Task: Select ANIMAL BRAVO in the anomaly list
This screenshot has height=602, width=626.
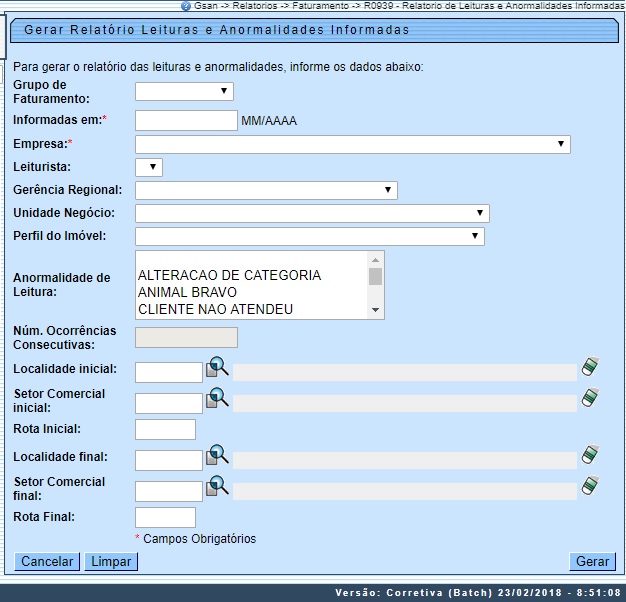Action: click(x=187, y=292)
